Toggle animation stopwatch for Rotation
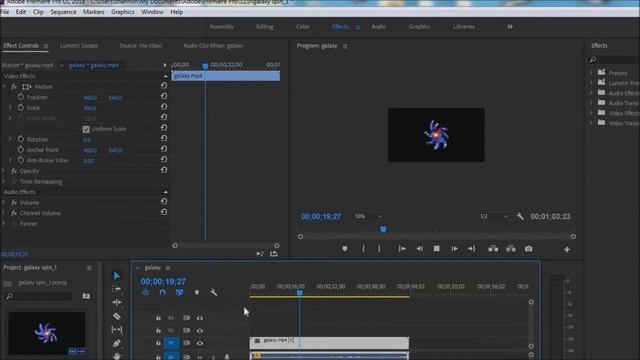The width and height of the screenshot is (640, 360). 21,139
